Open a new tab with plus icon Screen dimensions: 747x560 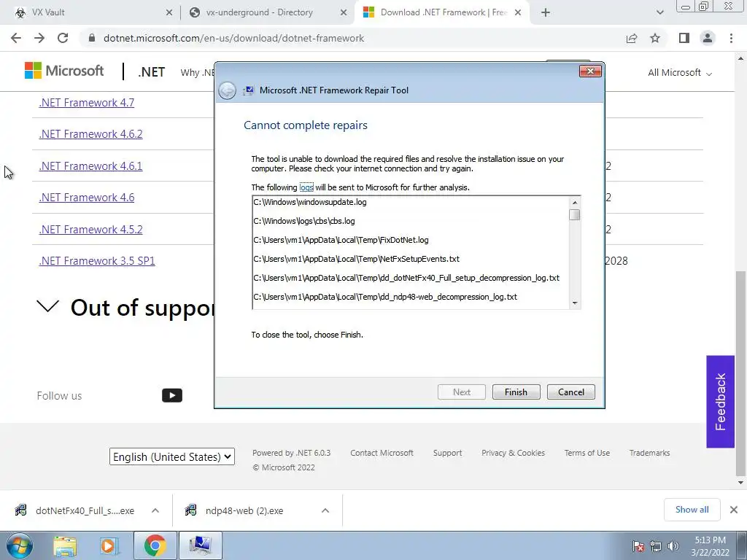pyautogui.click(x=546, y=12)
